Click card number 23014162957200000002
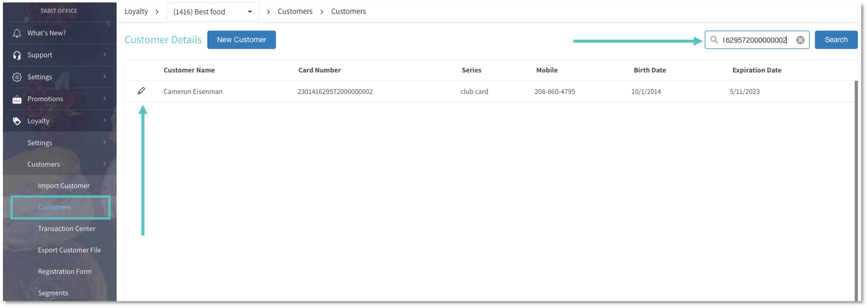 tap(335, 92)
